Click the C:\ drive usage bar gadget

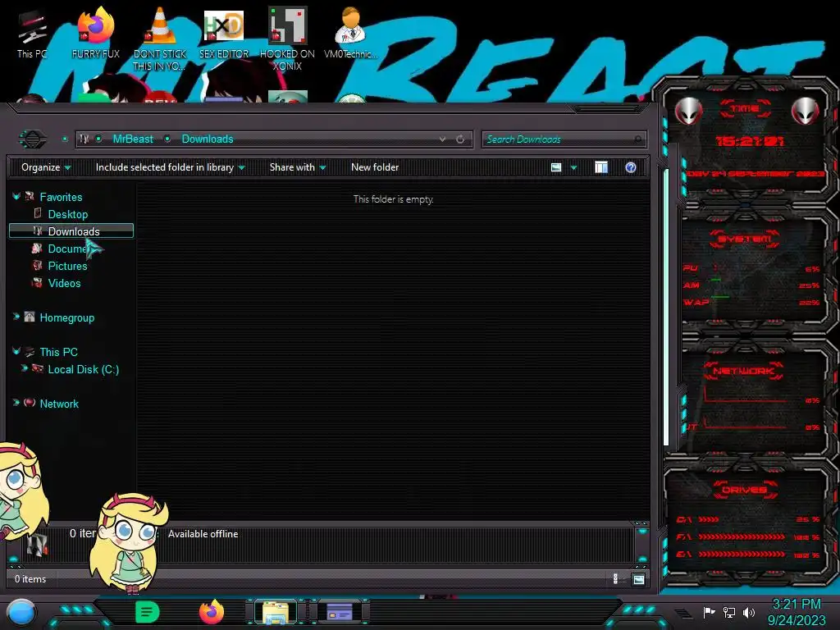coord(748,519)
